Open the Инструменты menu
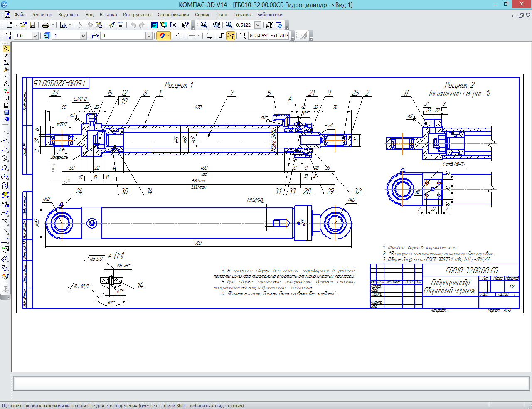 [x=137, y=15]
